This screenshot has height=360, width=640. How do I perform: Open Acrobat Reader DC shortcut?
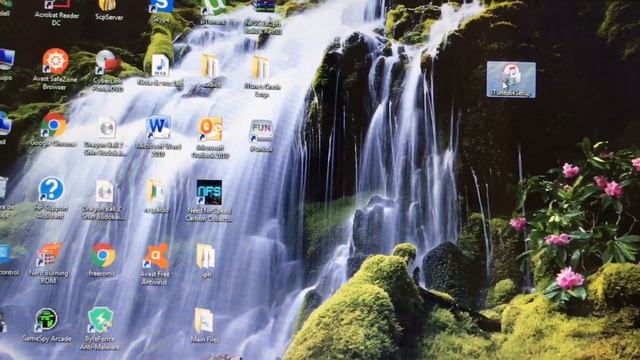tap(56, 12)
